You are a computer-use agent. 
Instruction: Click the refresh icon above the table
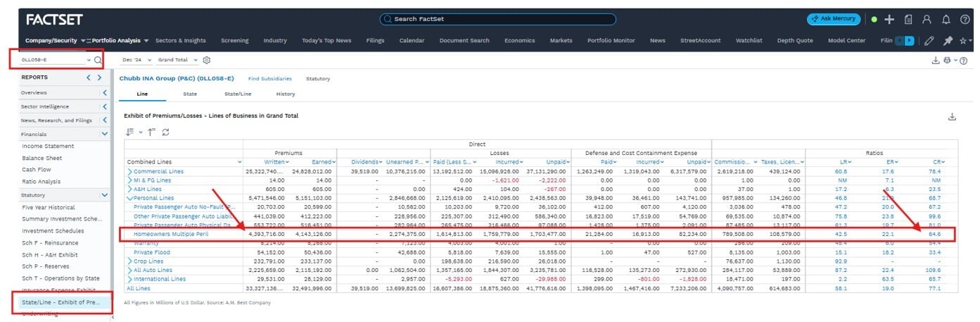[165, 132]
